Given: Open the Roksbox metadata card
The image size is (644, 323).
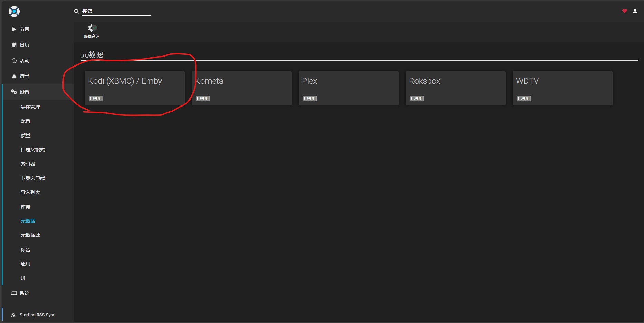Looking at the screenshot, I should pyautogui.click(x=456, y=88).
